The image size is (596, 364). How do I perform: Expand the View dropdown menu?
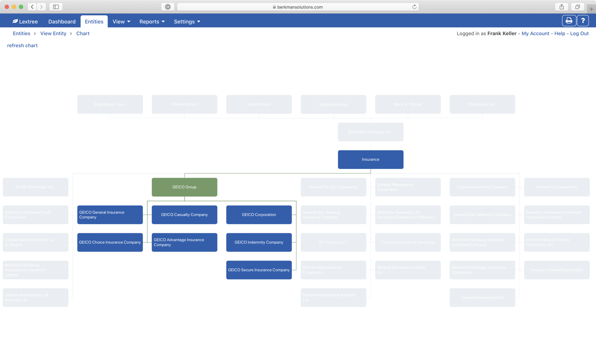point(121,22)
